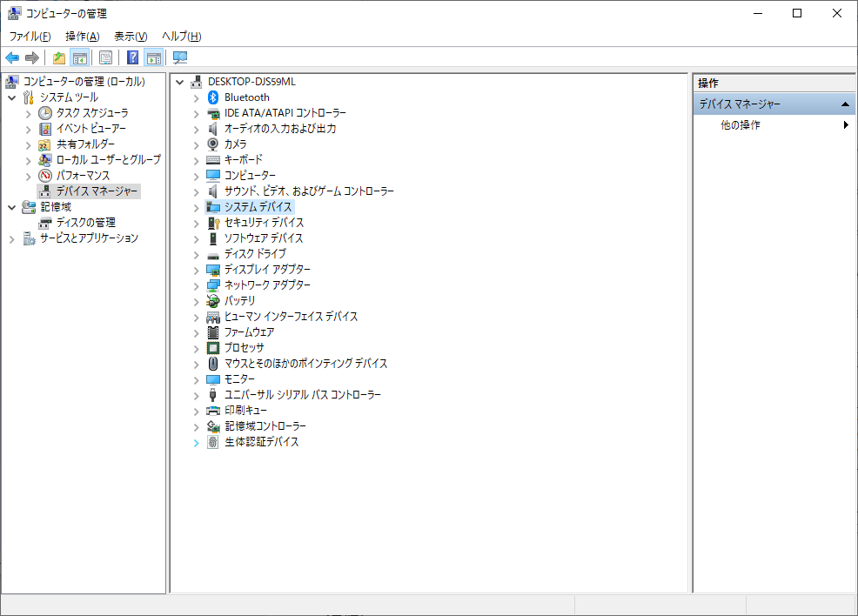Click the ディスクの管理 disk icon
858x616 pixels.
click(x=45, y=223)
